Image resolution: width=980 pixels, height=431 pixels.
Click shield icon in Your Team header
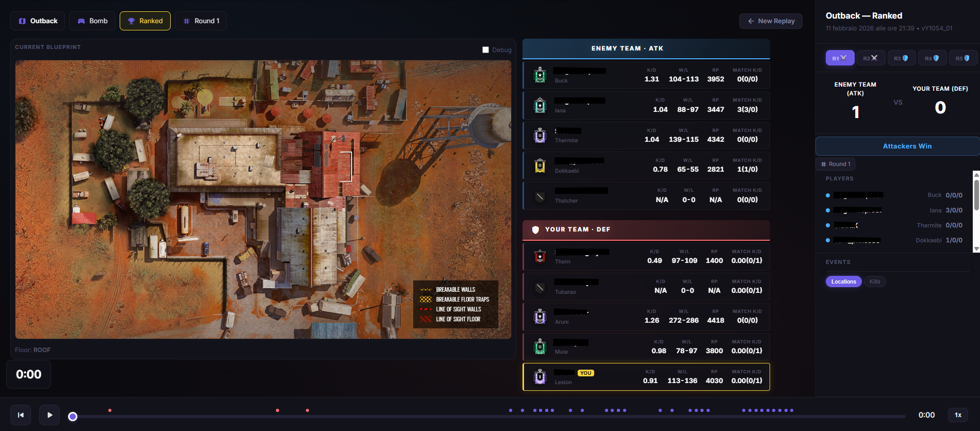click(535, 229)
